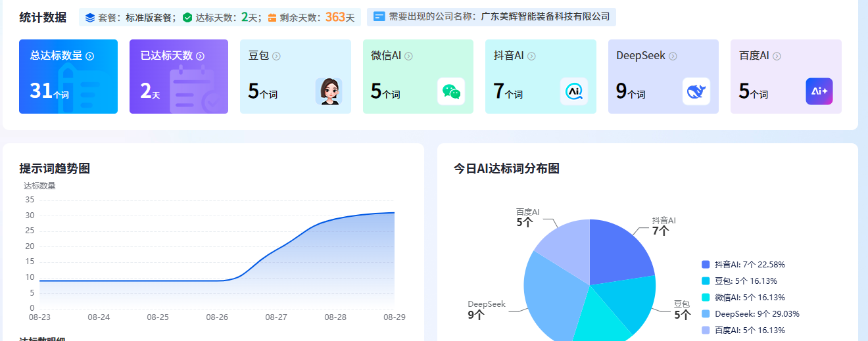Click the 08-25 axis date label
This screenshot has height=341, width=868.
(x=158, y=317)
